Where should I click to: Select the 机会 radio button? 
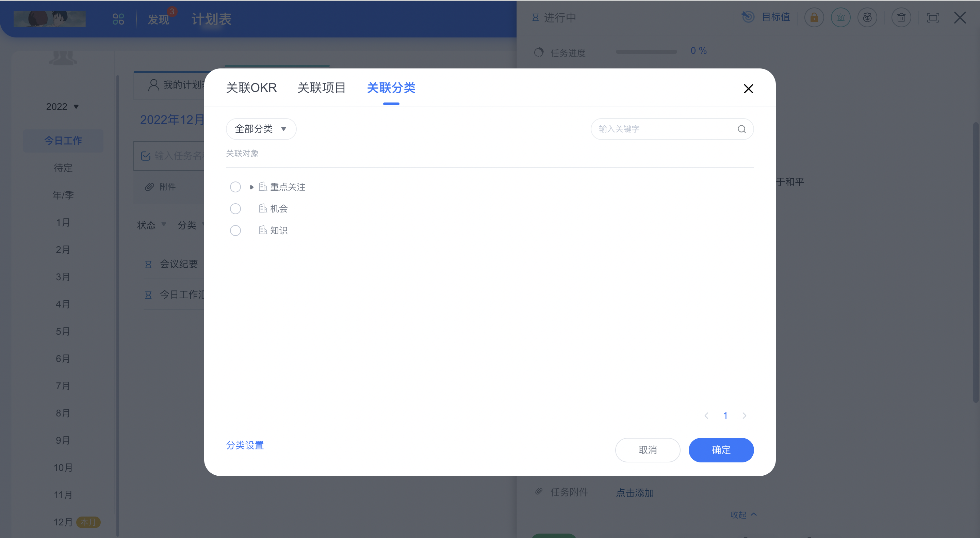235,209
